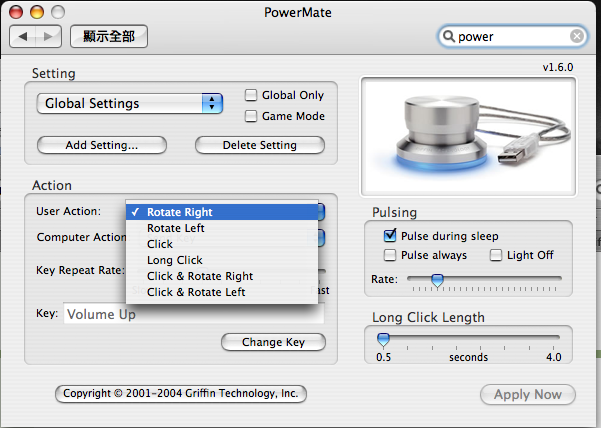Click the Change Key button
Image resolution: width=601 pixels, height=428 pixels.
click(x=273, y=342)
